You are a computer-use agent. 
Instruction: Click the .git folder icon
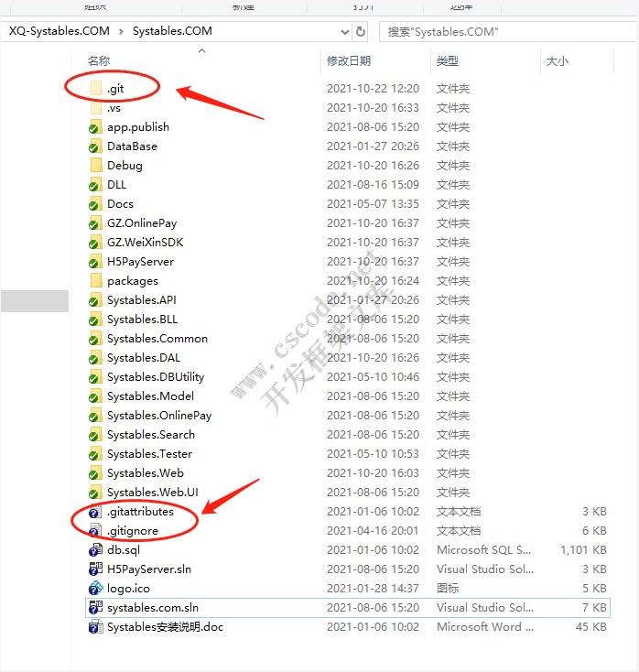(96, 89)
